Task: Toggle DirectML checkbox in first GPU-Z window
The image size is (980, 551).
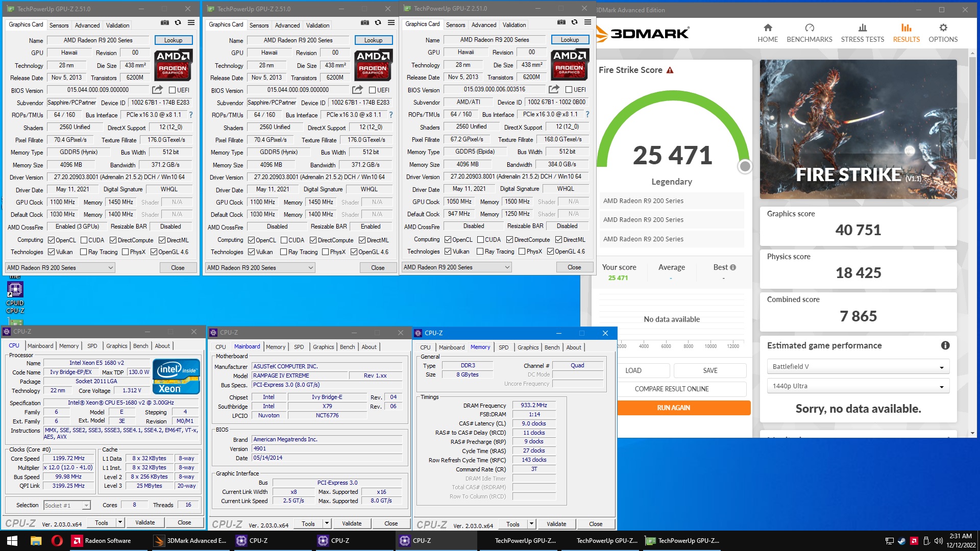Action: (x=162, y=240)
